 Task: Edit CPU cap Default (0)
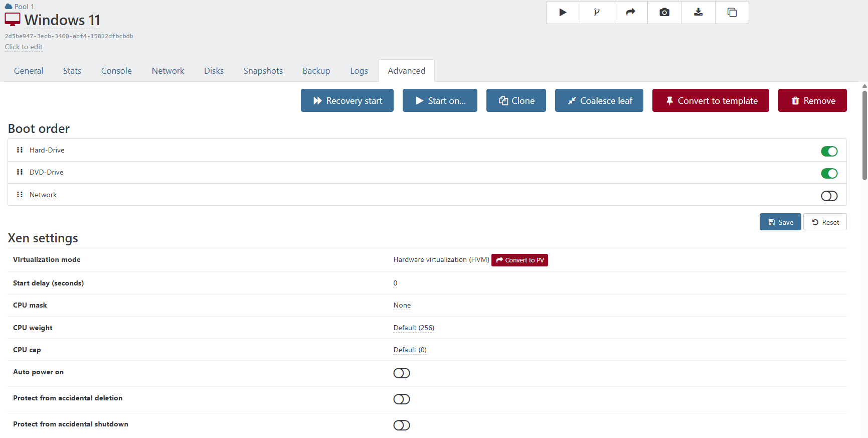click(410, 350)
